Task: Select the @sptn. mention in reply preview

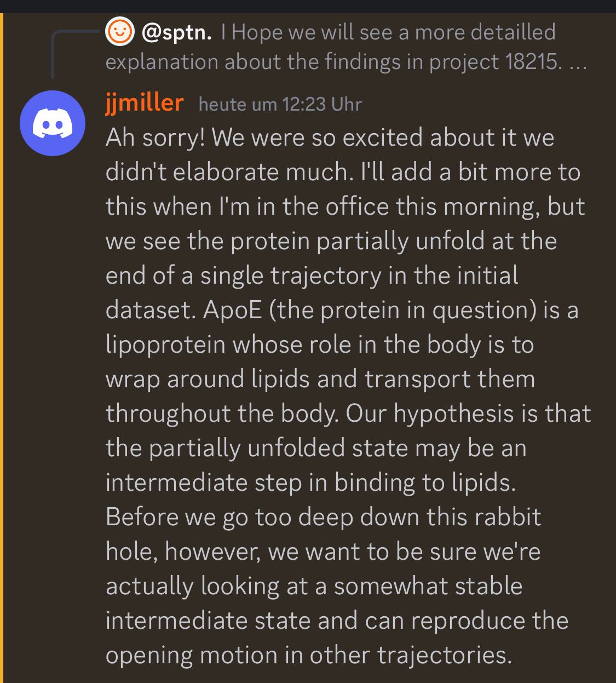Action: coord(177,32)
